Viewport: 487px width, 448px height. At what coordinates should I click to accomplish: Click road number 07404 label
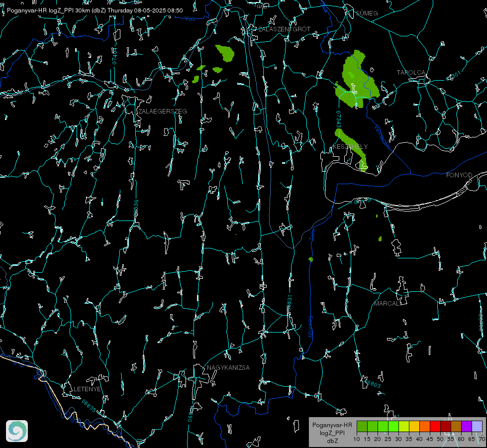[x=114, y=56]
